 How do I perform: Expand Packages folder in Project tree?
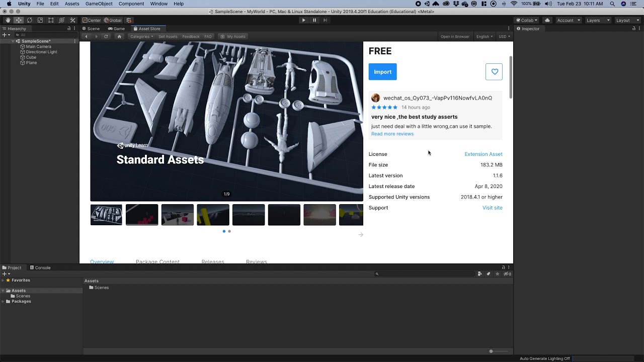click(3, 301)
